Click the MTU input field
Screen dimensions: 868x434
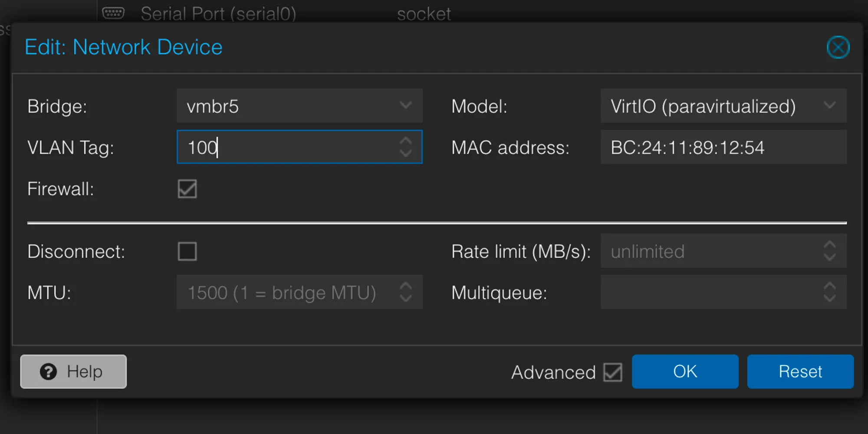(x=286, y=293)
